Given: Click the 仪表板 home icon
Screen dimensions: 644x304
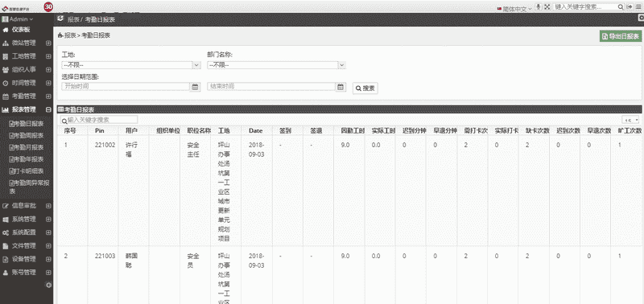Looking at the screenshot, I should [x=6, y=30].
